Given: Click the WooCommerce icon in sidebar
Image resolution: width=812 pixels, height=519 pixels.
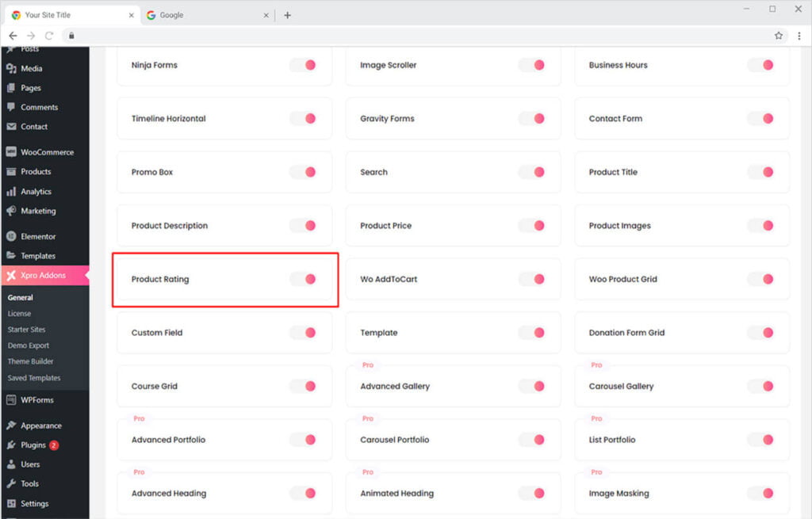Looking at the screenshot, I should pos(11,152).
